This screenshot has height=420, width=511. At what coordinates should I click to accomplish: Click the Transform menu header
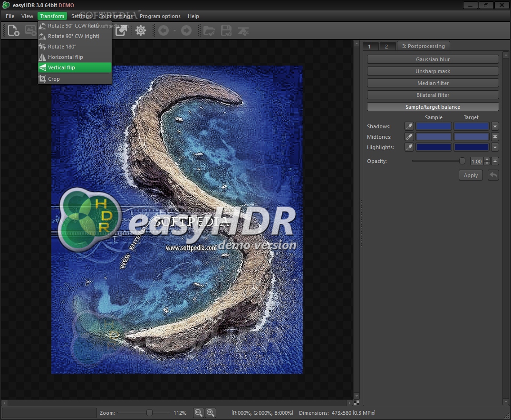coord(52,16)
